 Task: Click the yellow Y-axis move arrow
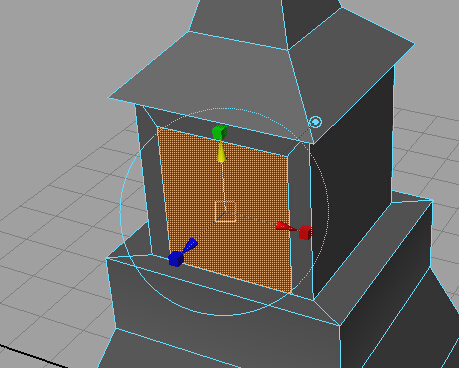point(221,154)
